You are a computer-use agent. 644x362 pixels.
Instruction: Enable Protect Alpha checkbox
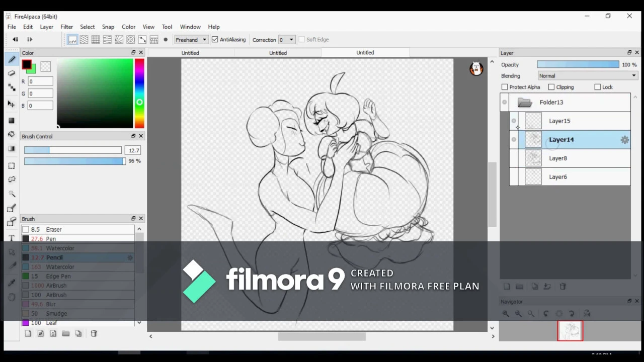[x=505, y=87]
